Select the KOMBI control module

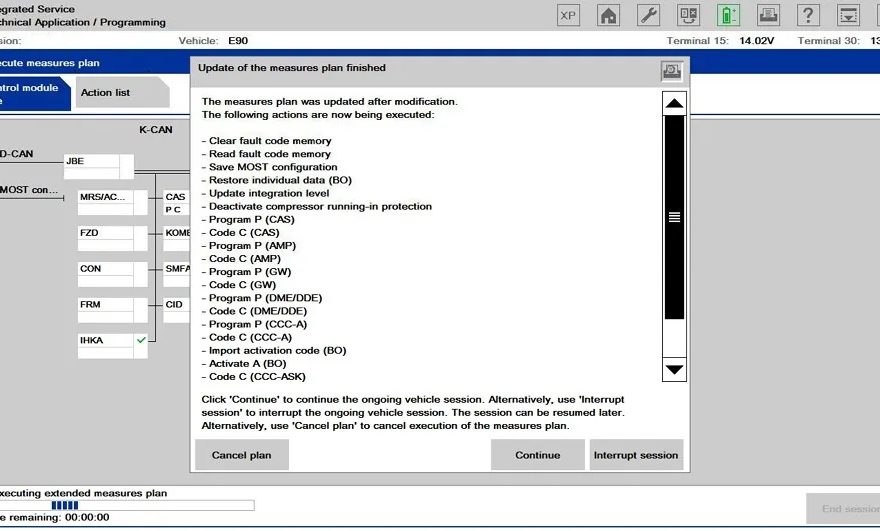176,239
